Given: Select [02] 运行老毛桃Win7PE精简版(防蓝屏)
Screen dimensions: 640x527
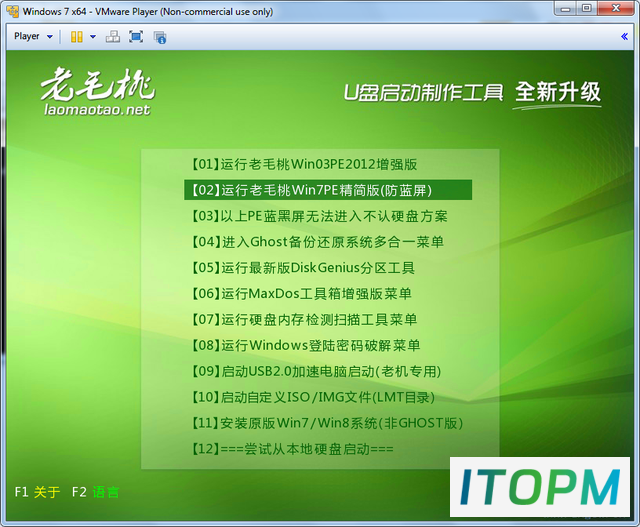Looking at the screenshot, I should 328,190.
